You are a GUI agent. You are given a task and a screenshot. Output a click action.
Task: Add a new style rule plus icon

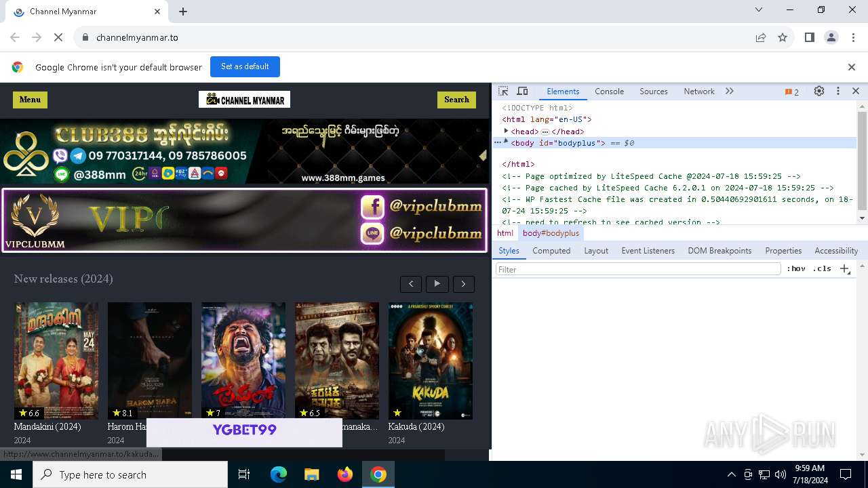844,269
